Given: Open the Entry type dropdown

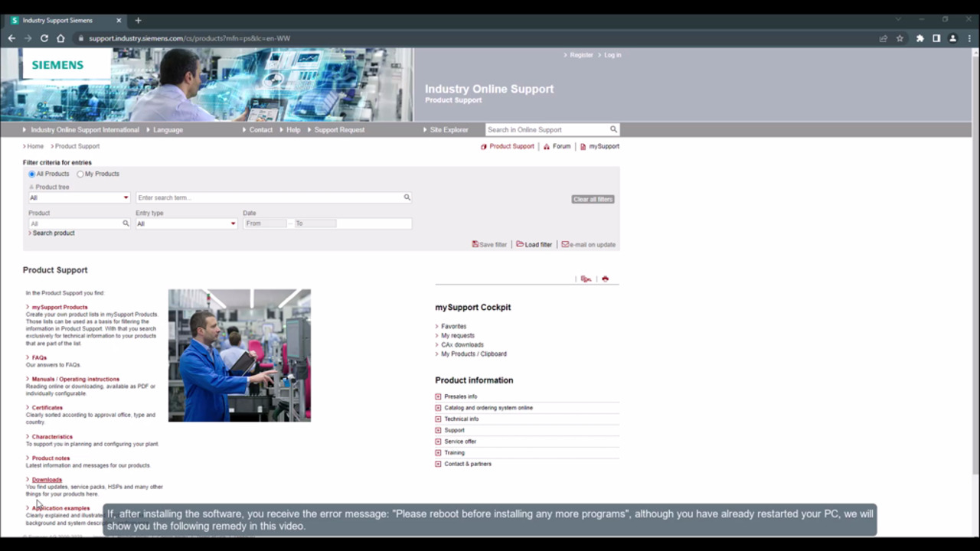Looking at the screenshot, I should 186,223.
